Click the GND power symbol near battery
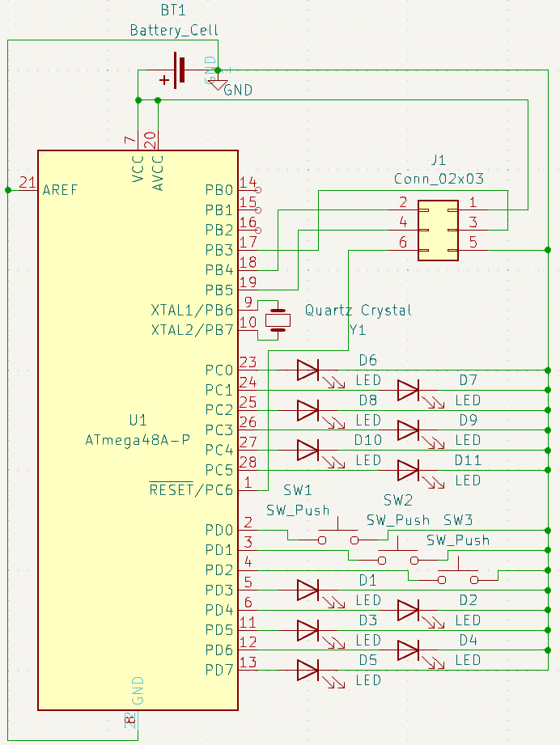 (x=218, y=84)
